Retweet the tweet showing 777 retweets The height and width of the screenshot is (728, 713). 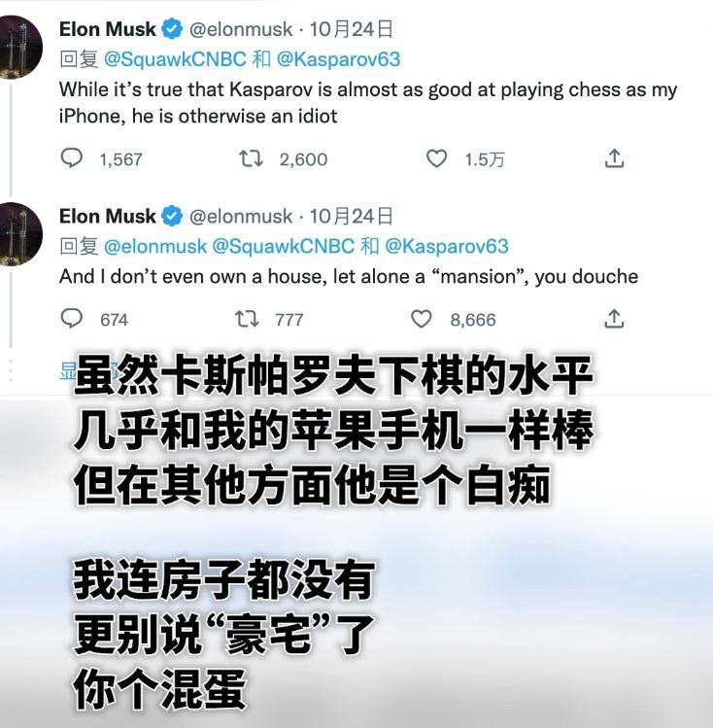247,319
